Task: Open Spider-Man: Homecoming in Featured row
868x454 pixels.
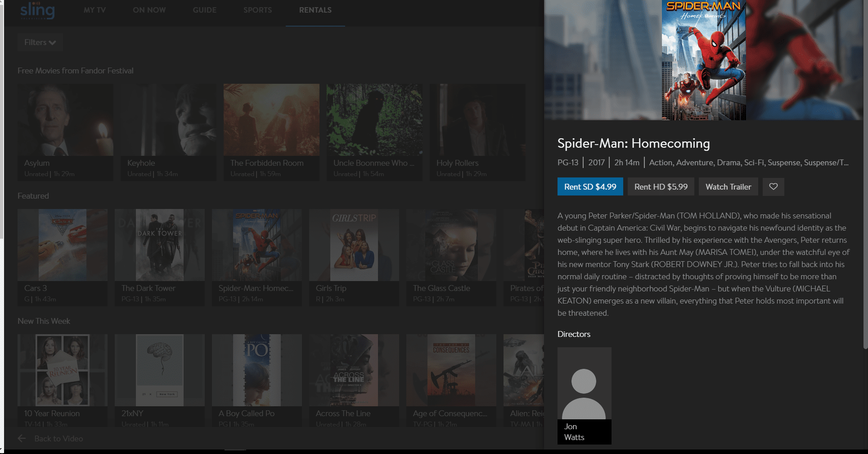Action: click(x=257, y=257)
